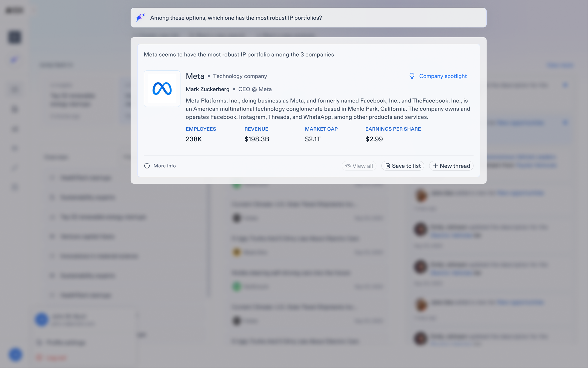Select the Mark Zuckerberg name
Screen dimensions: 588x368
click(208, 89)
